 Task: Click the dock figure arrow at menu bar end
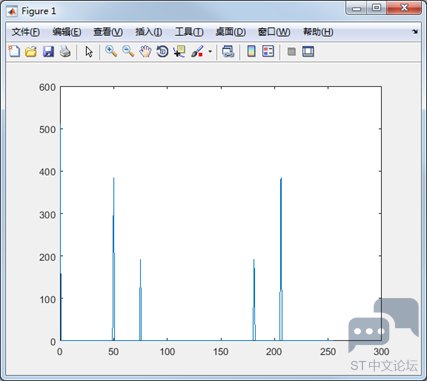415,32
